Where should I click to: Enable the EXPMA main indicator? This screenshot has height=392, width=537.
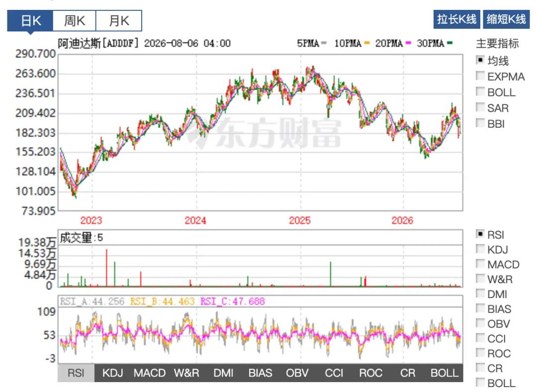[x=480, y=76]
